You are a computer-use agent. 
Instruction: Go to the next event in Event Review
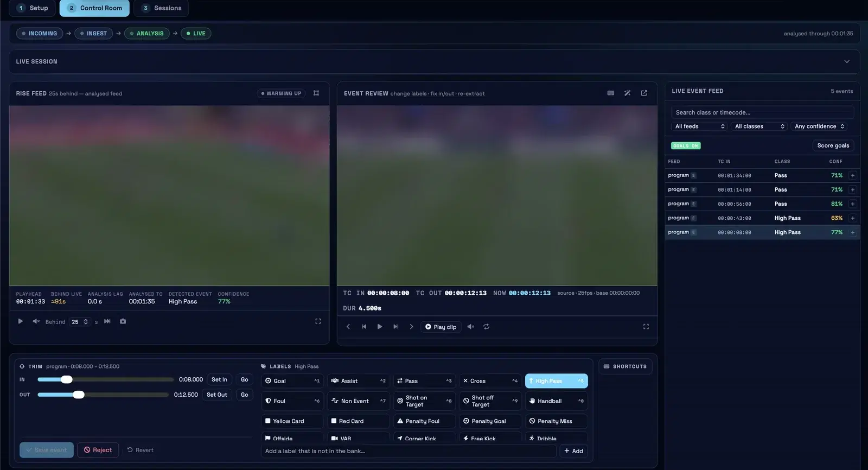point(411,327)
